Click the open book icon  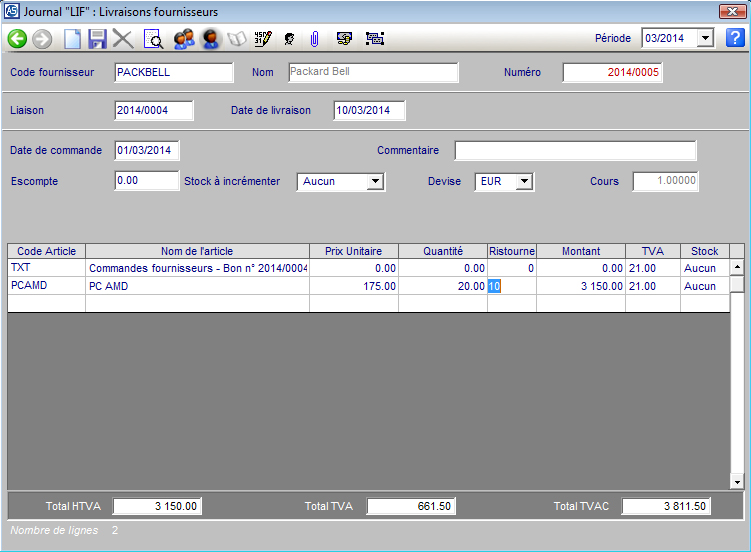237,39
